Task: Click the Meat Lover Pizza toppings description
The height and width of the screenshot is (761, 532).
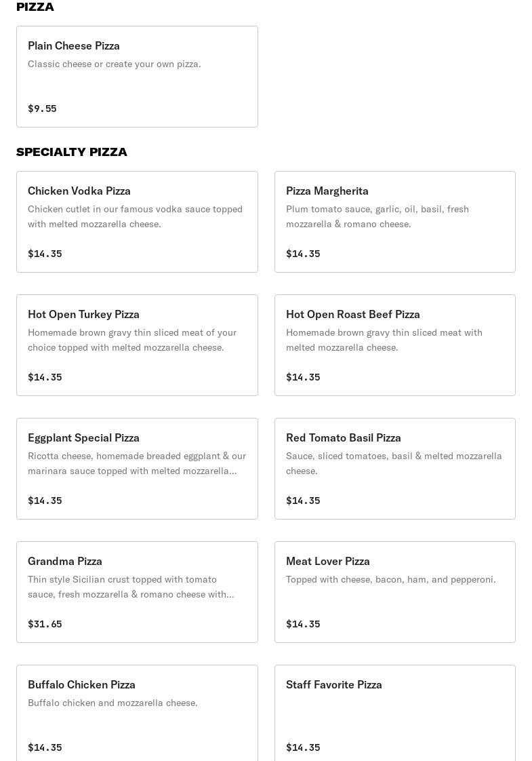Action: [x=390, y=580]
